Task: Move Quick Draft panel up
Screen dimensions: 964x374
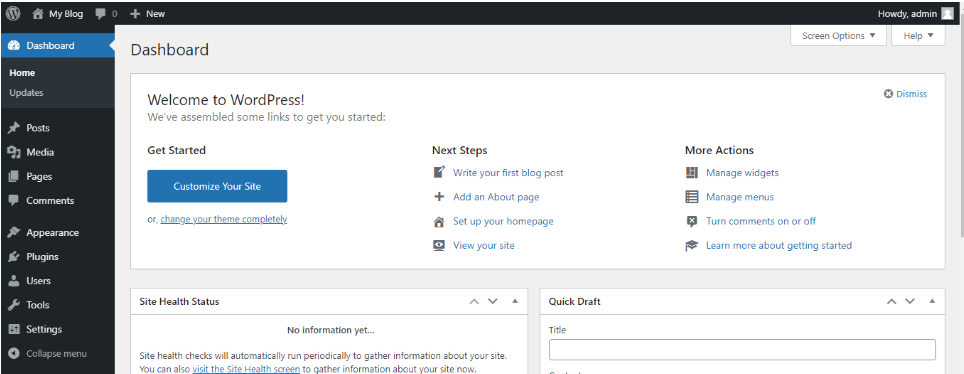Action: [891, 301]
